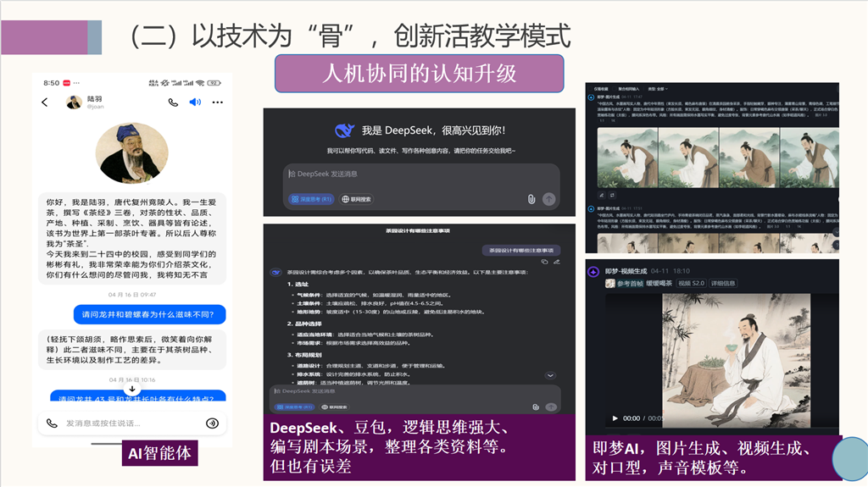The height and width of the screenshot is (487, 868).
Task: Click the AI智能体 label
Action: coord(159,453)
